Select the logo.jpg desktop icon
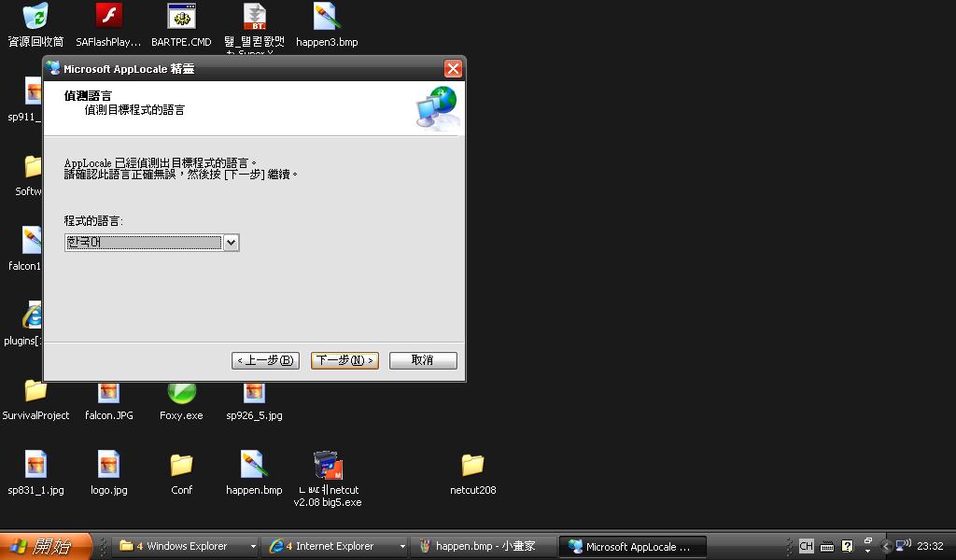 [x=108, y=466]
